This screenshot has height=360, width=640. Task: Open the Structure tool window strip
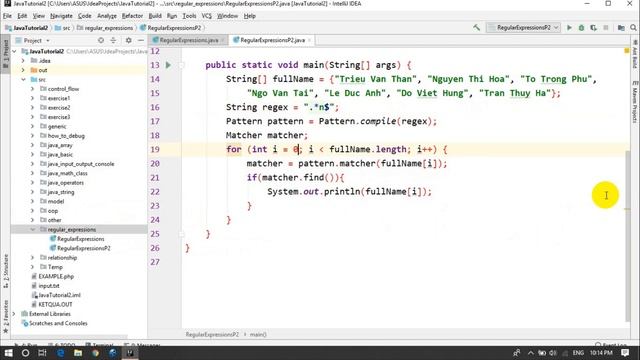[x=6, y=270]
